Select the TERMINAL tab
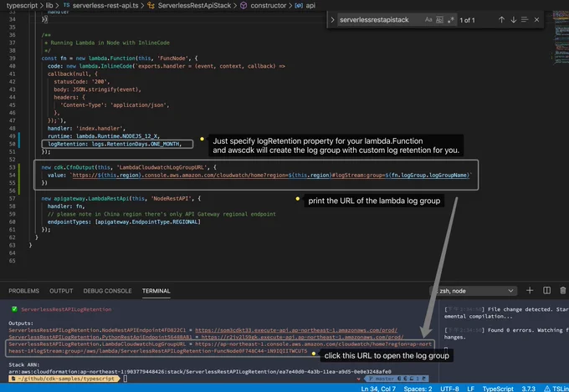Viewport: 569px width, 392px height. pos(156,291)
